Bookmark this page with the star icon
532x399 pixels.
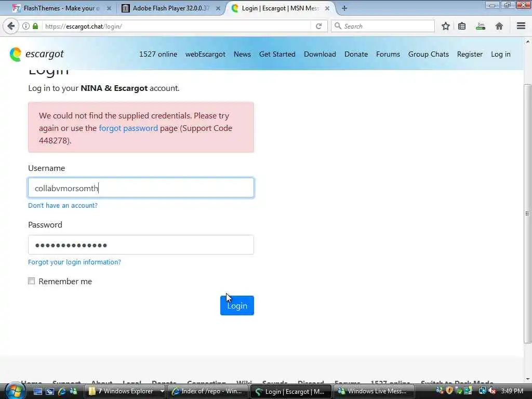point(445,26)
